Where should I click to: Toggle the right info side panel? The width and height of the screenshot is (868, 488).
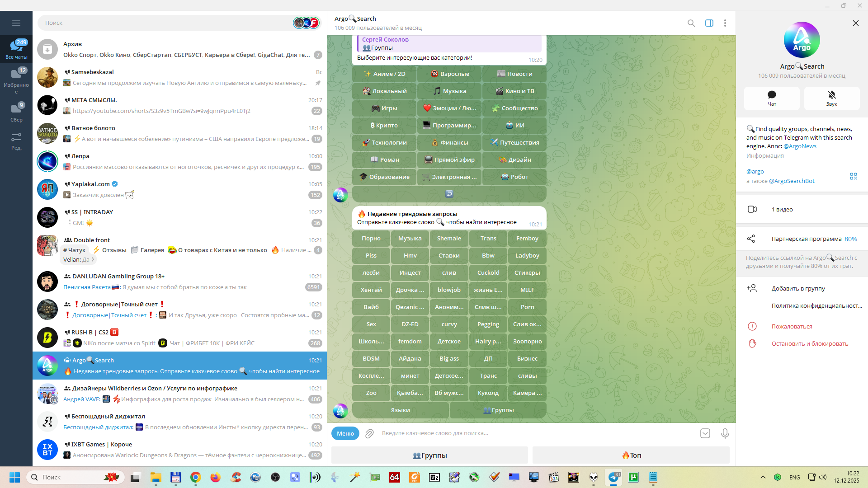click(x=709, y=23)
